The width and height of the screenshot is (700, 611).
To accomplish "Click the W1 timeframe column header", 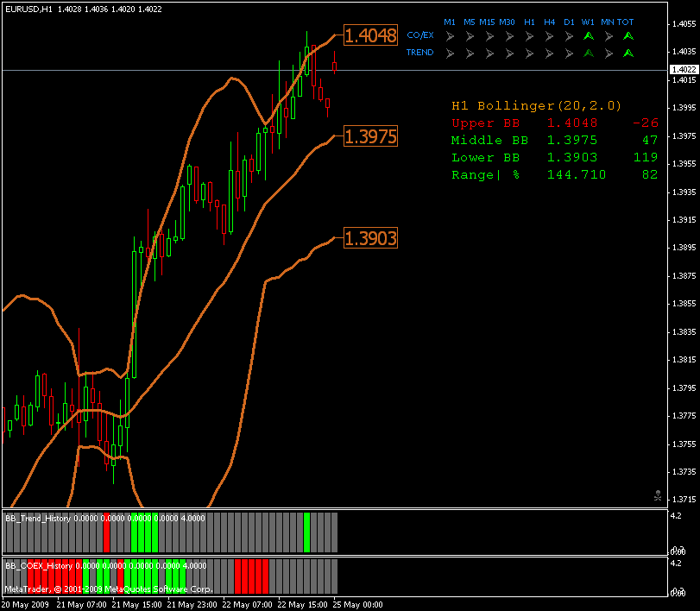I will (588, 22).
